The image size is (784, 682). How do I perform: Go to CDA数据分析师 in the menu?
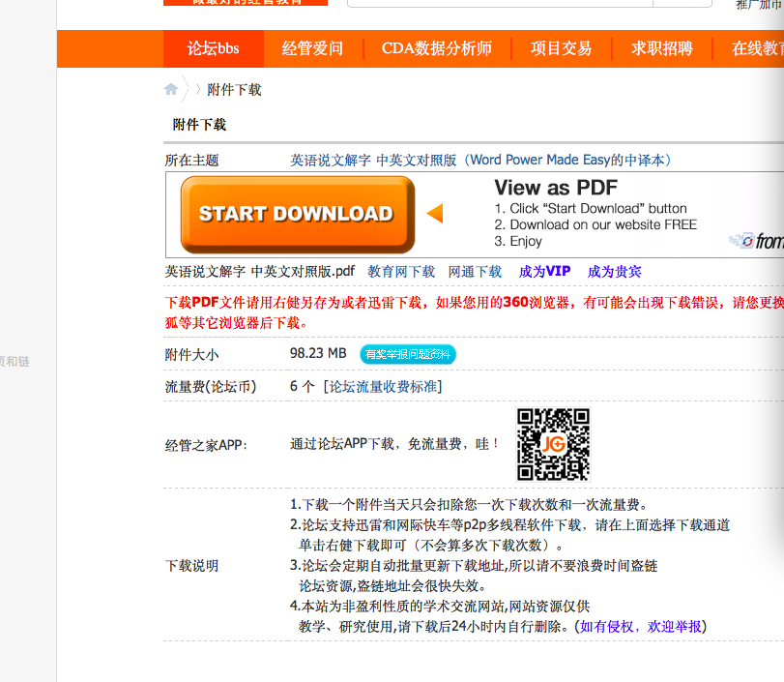point(437,48)
